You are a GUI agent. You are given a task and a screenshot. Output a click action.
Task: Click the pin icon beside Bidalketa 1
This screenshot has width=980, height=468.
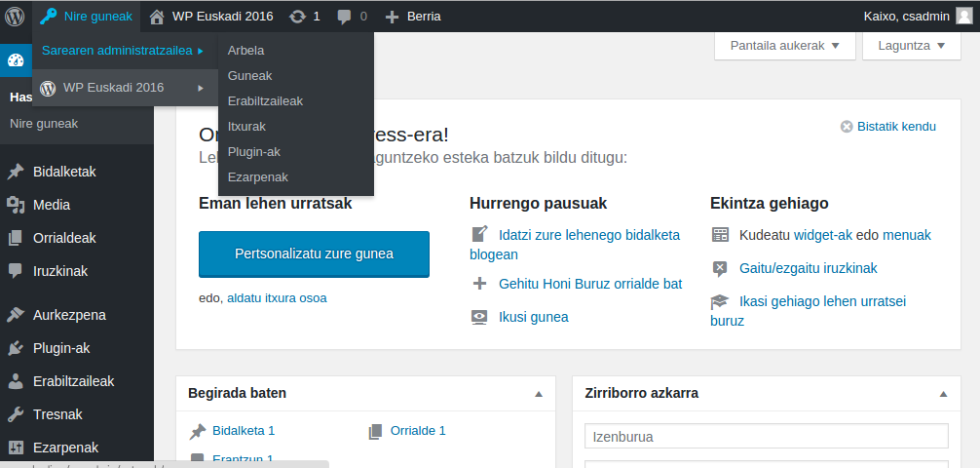198,431
